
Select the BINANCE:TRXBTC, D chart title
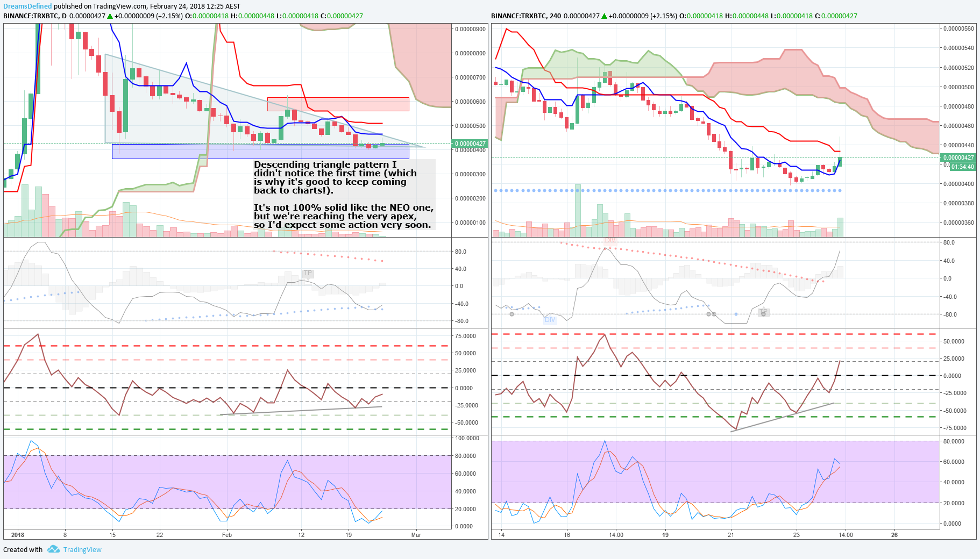pyautogui.click(x=35, y=16)
